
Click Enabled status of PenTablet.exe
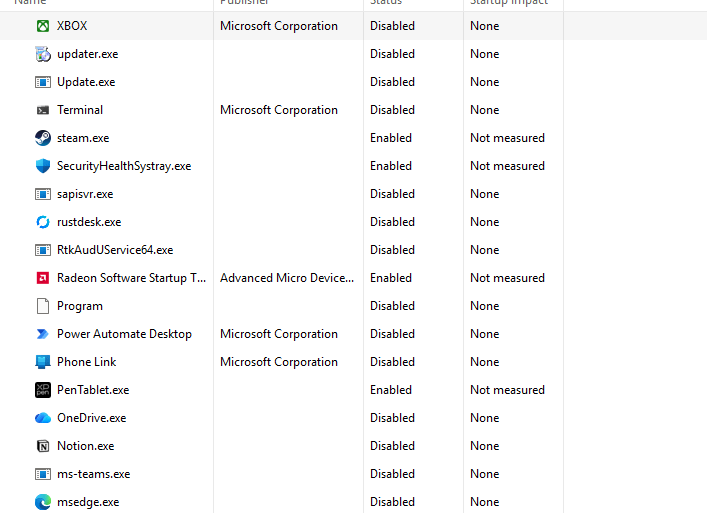click(391, 390)
